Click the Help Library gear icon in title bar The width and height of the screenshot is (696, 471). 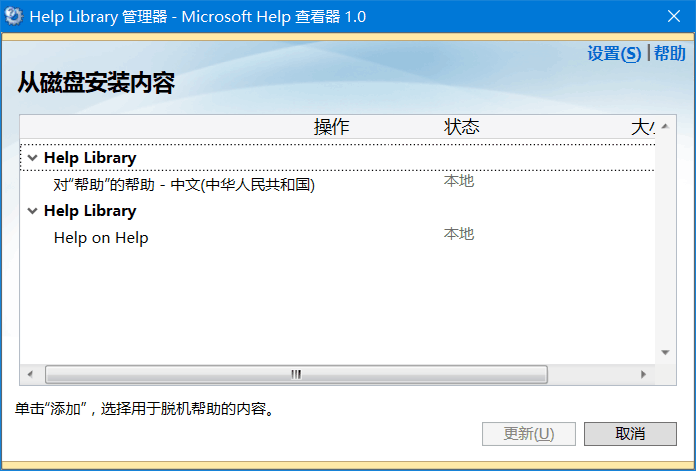point(14,16)
